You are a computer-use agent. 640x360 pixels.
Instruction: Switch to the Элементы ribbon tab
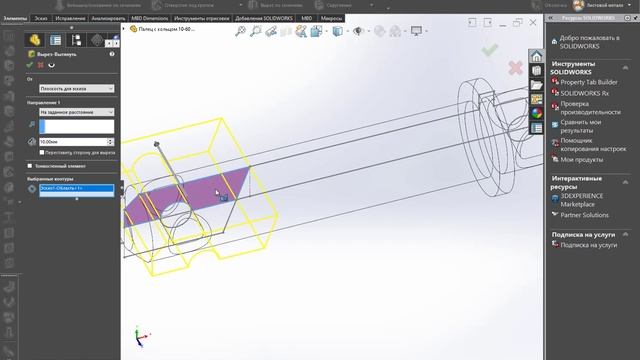click(15, 18)
